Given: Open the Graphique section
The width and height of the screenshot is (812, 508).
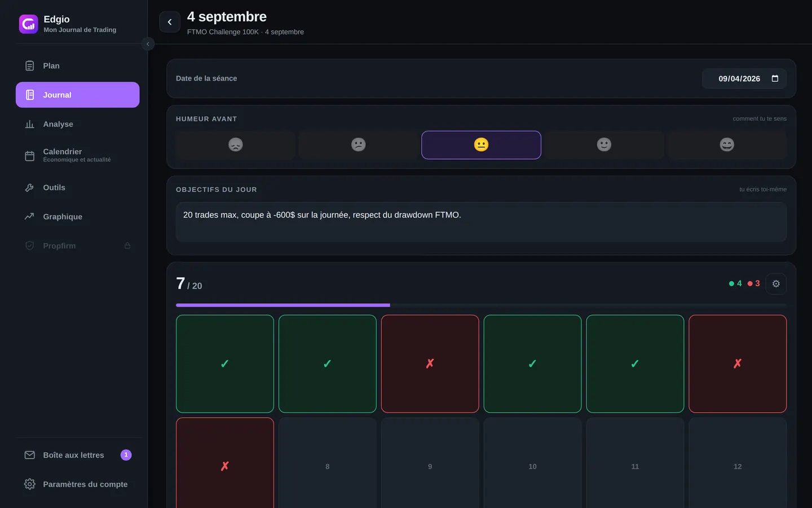Looking at the screenshot, I should [x=78, y=217].
